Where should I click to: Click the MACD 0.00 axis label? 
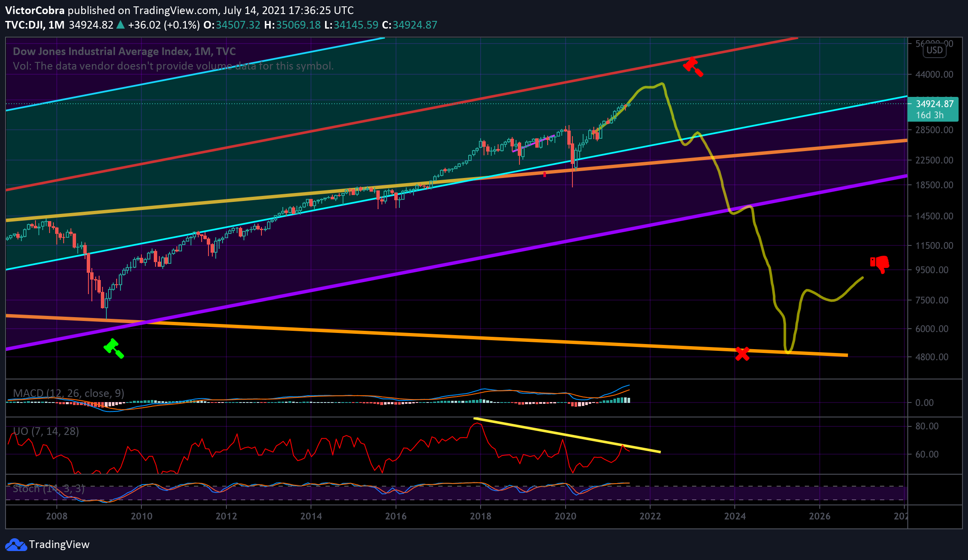[924, 402]
